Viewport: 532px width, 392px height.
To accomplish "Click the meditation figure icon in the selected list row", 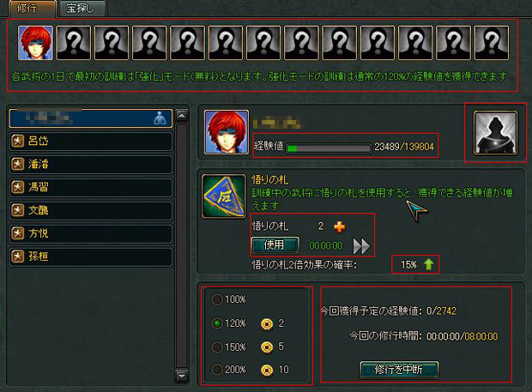I will coord(160,118).
